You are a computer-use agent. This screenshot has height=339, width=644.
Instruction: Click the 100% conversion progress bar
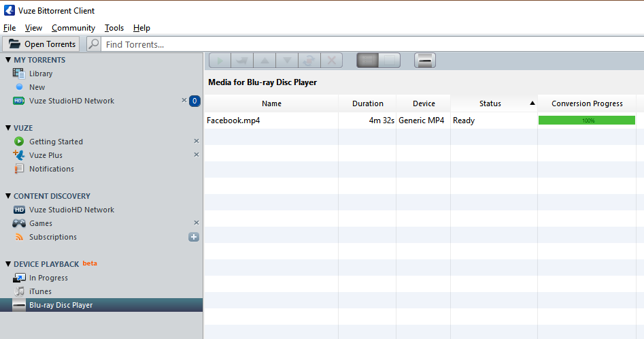tap(587, 120)
